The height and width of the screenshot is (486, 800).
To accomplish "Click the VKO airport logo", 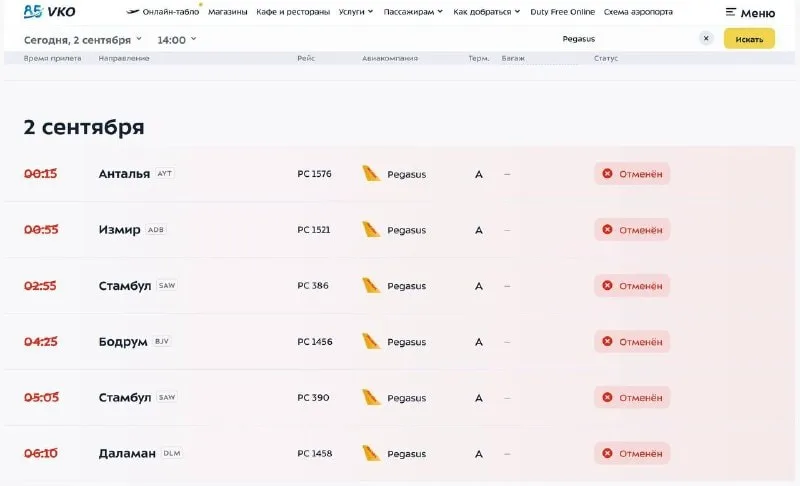I will [49, 11].
